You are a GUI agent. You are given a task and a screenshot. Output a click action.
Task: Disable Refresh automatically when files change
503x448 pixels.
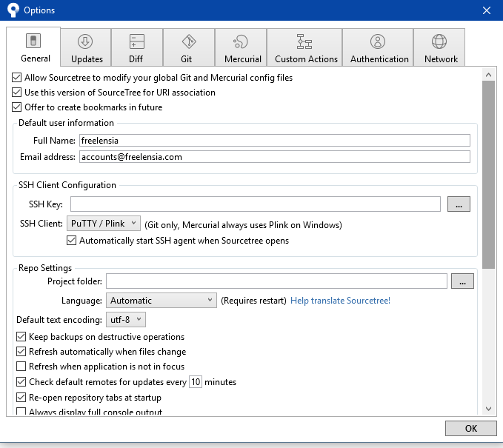click(x=21, y=352)
